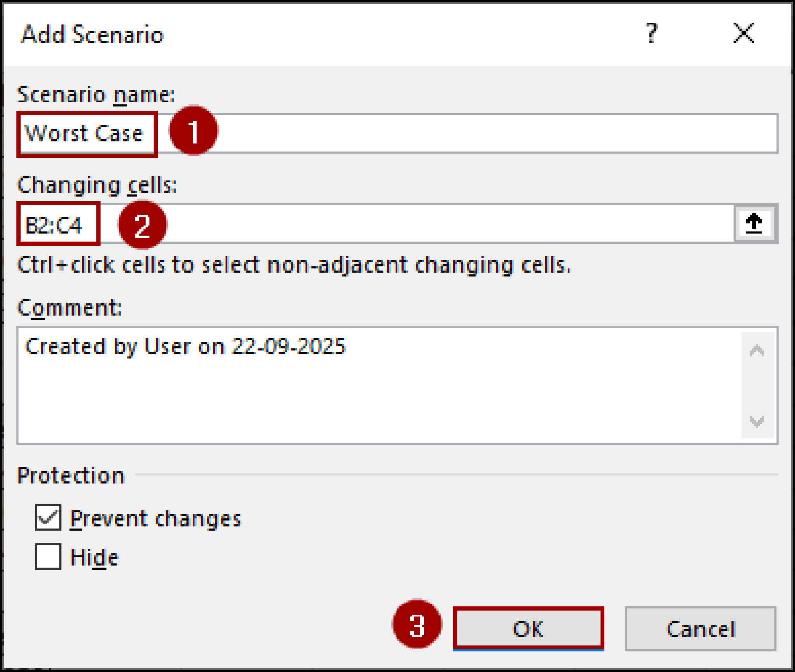
Task: Confirm the scenario with OK
Action: pyautogui.click(x=528, y=629)
